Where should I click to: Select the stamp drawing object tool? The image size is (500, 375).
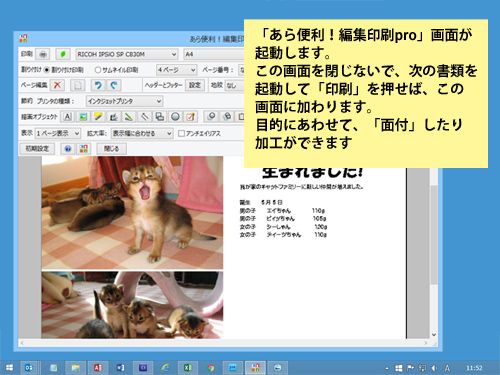coord(114,117)
